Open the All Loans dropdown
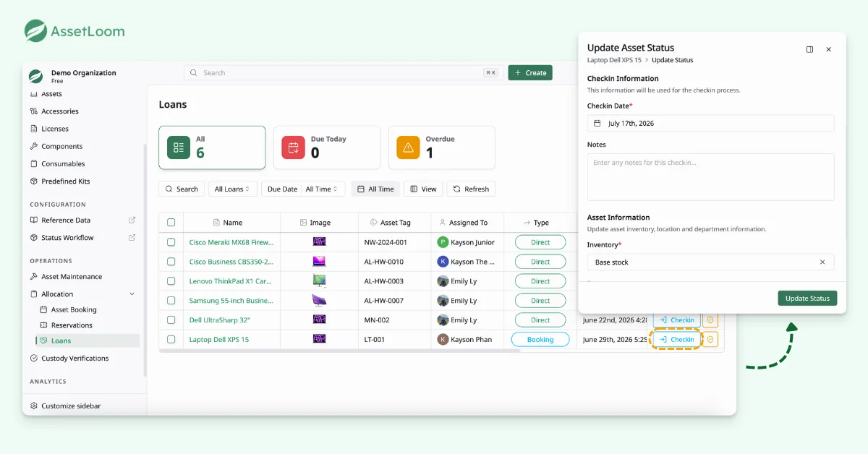The height and width of the screenshot is (454, 868). pos(232,189)
